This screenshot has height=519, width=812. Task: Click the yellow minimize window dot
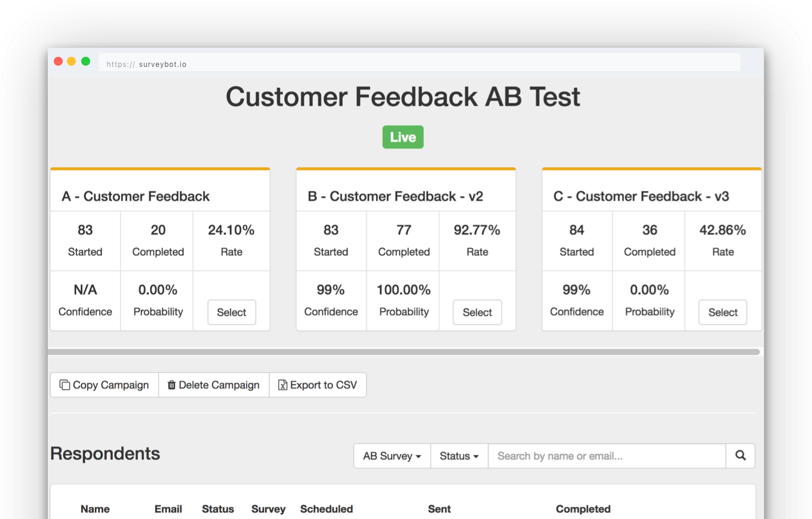click(72, 62)
